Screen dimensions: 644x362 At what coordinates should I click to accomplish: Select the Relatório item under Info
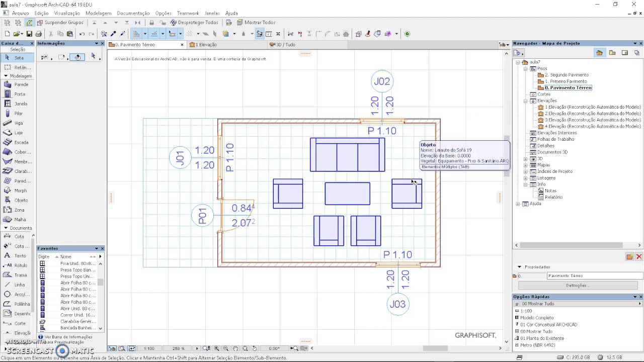pyautogui.click(x=553, y=197)
